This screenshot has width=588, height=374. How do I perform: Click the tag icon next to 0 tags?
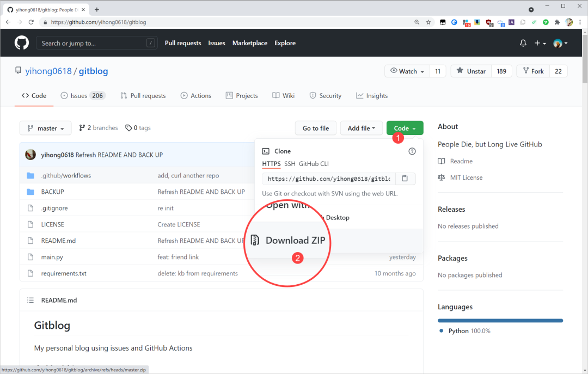tap(128, 127)
